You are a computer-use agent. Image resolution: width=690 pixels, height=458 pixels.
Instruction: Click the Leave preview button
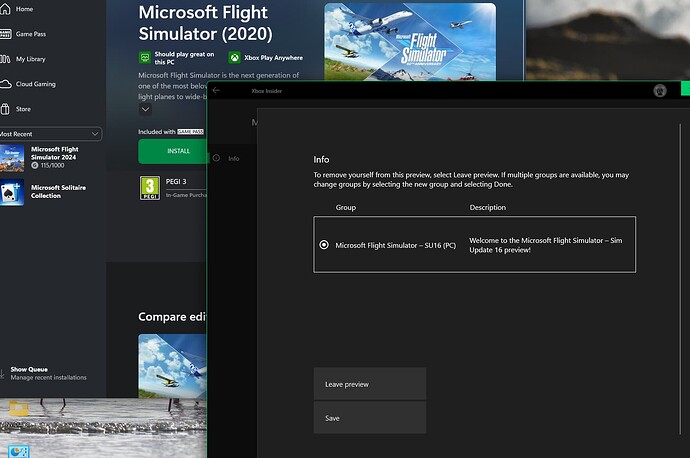pos(370,384)
